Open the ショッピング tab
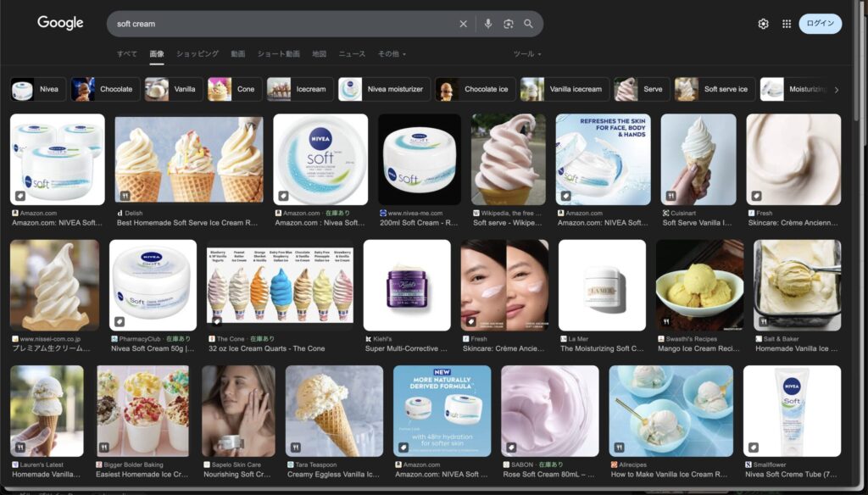The image size is (868, 495). pyautogui.click(x=198, y=53)
